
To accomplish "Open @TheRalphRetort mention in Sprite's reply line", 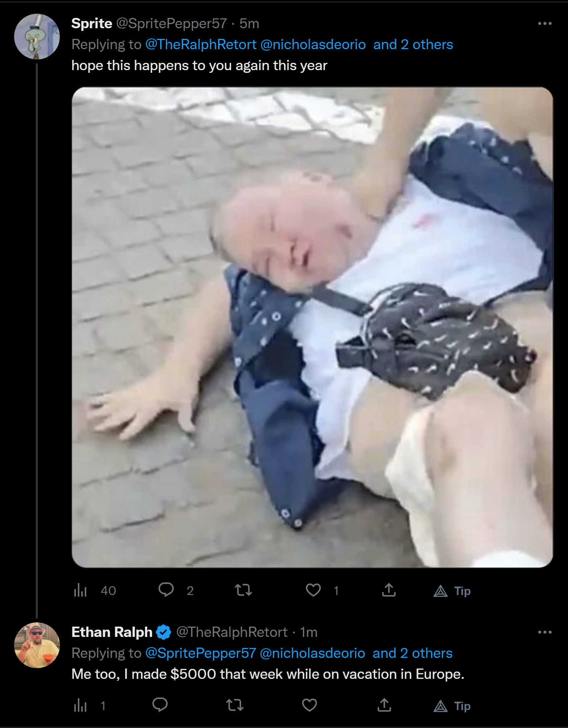I will 201,45.
